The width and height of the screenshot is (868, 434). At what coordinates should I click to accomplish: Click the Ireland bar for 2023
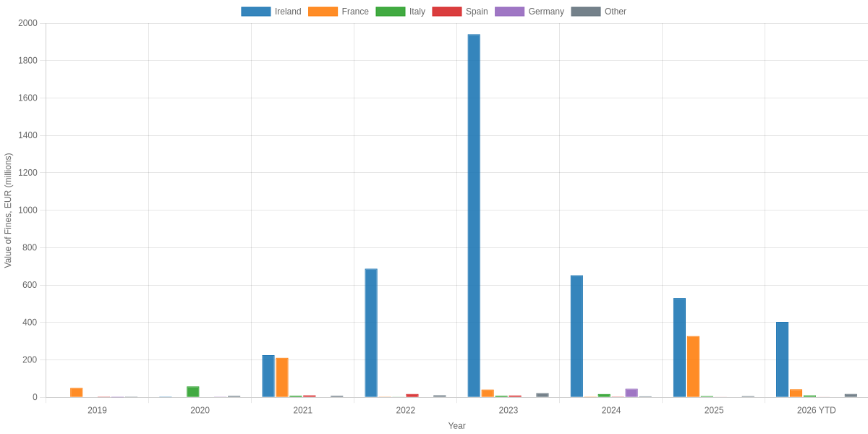click(x=474, y=216)
